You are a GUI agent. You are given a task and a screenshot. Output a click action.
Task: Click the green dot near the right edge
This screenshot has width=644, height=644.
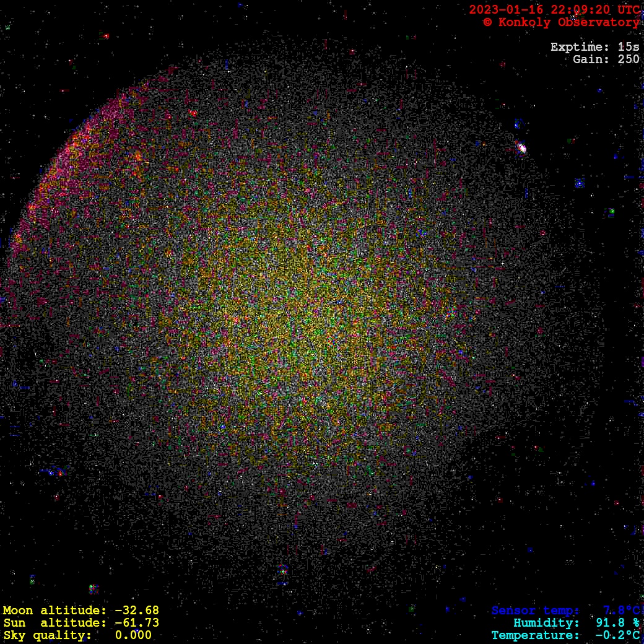[x=612, y=212]
